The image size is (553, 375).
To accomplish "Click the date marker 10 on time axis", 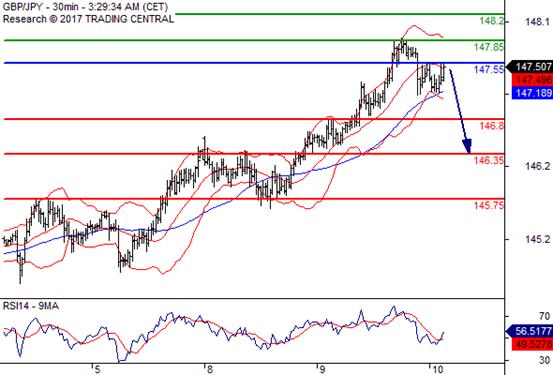I will 437,370.
